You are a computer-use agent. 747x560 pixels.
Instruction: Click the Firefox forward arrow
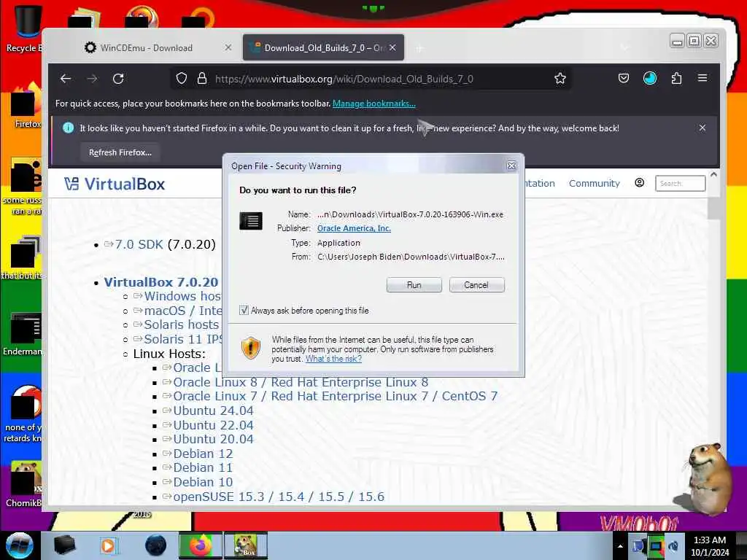click(92, 79)
